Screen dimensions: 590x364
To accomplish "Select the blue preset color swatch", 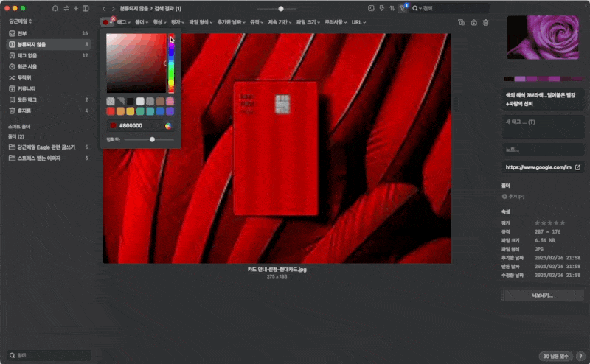I will [x=160, y=111].
